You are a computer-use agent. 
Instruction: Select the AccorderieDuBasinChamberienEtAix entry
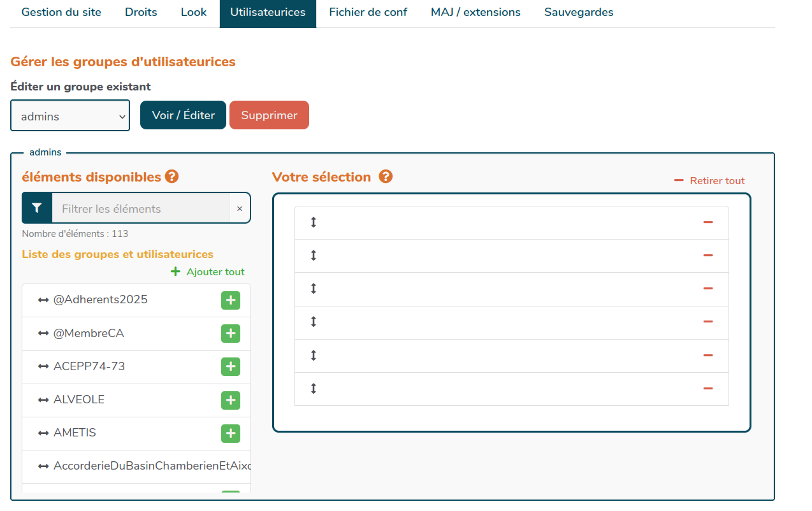pos(136,466)
